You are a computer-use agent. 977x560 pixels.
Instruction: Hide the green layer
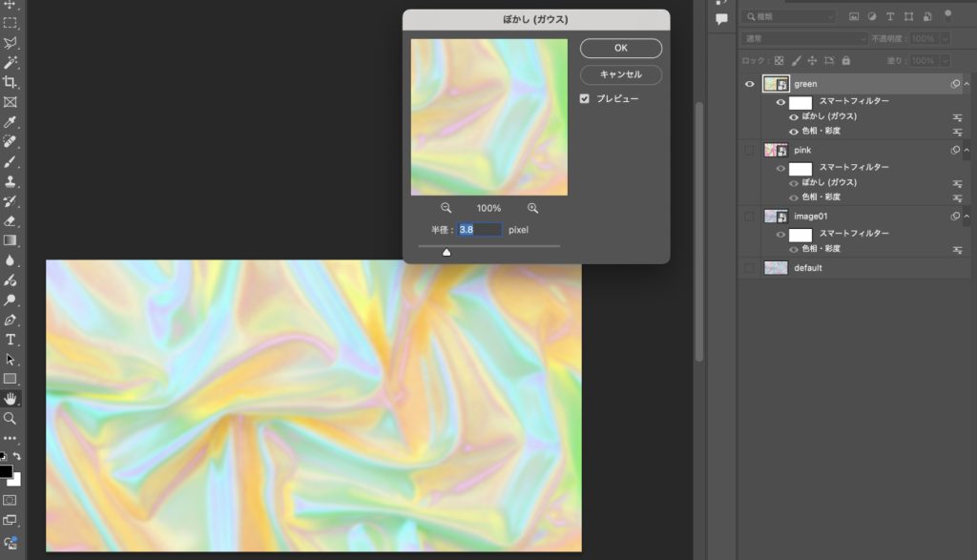(749, 84)
